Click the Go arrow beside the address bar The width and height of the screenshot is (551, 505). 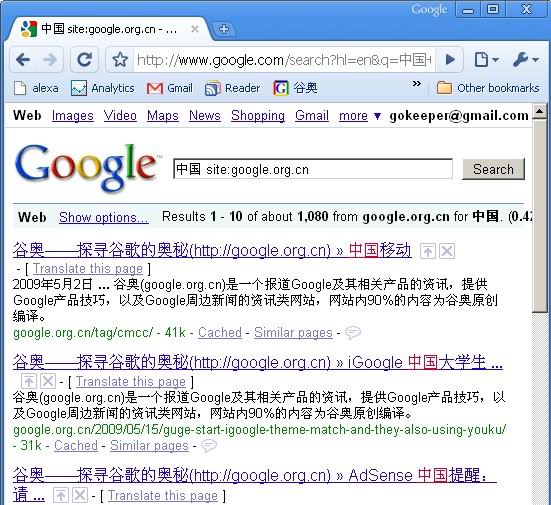tap(449, 60)
